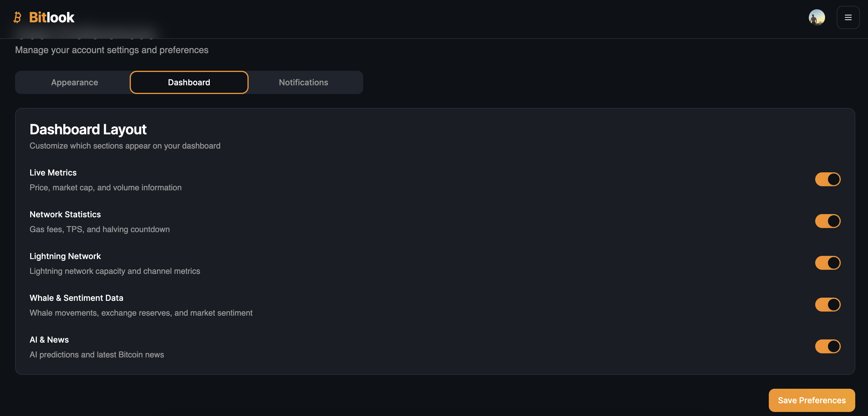Click the Manage your account settings subtitle
The height and width of the screenshot is (416, 868).
coord(111,50)
